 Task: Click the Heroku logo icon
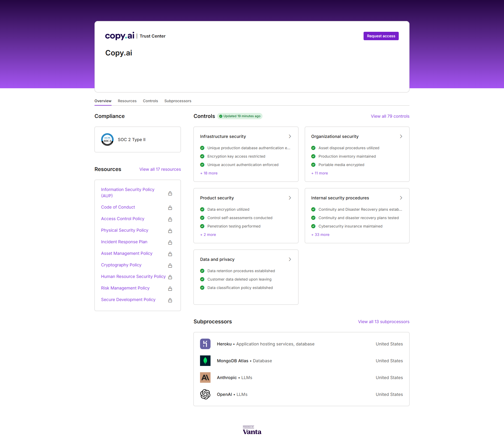(x=205, y=344)
